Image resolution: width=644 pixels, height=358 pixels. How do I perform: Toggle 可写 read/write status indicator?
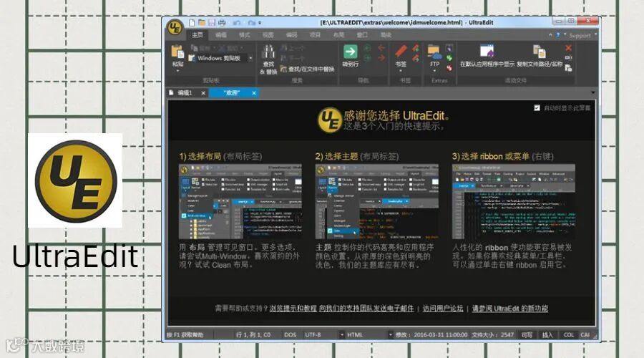pyautogui.click(x=527, y=335)
